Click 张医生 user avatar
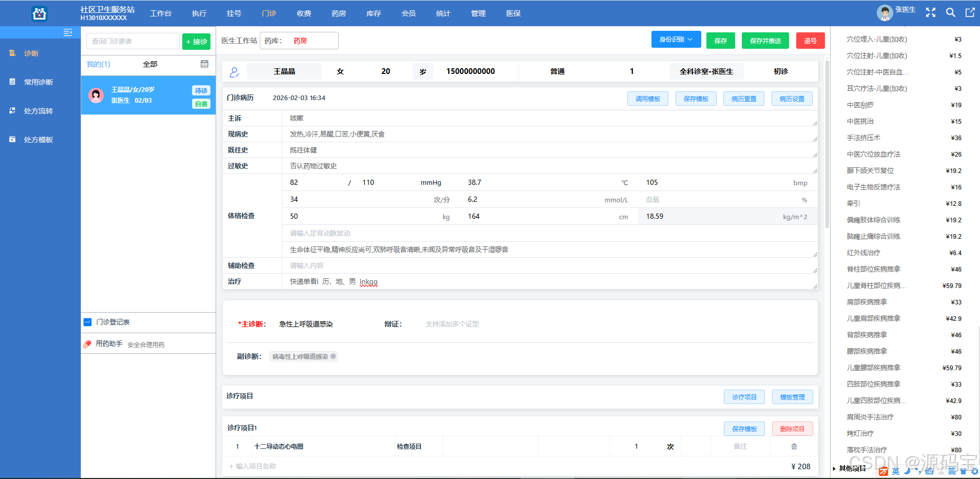Screen dimensions: 980x479 tap(885, 13)
